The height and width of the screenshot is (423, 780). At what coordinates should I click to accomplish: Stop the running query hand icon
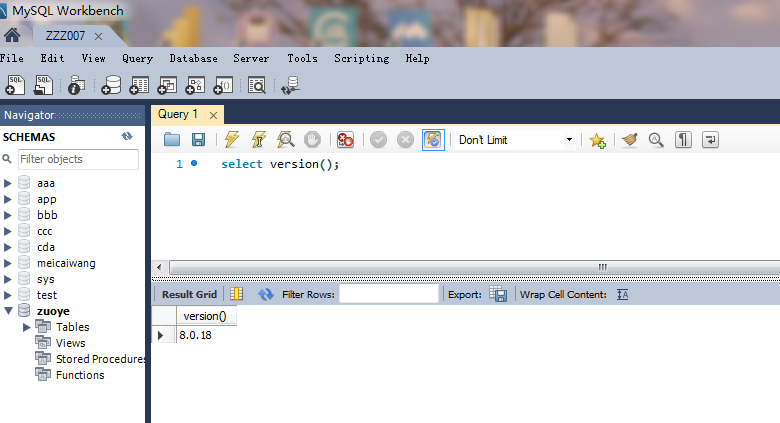tap(312, 140)
